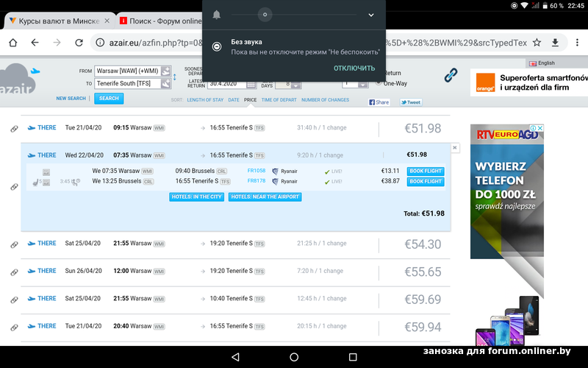Expand the €59.69 flight arriving 10:40 Tenerife
The height and width of the screenshot is (368, 588).
click(x=235, y=300)
